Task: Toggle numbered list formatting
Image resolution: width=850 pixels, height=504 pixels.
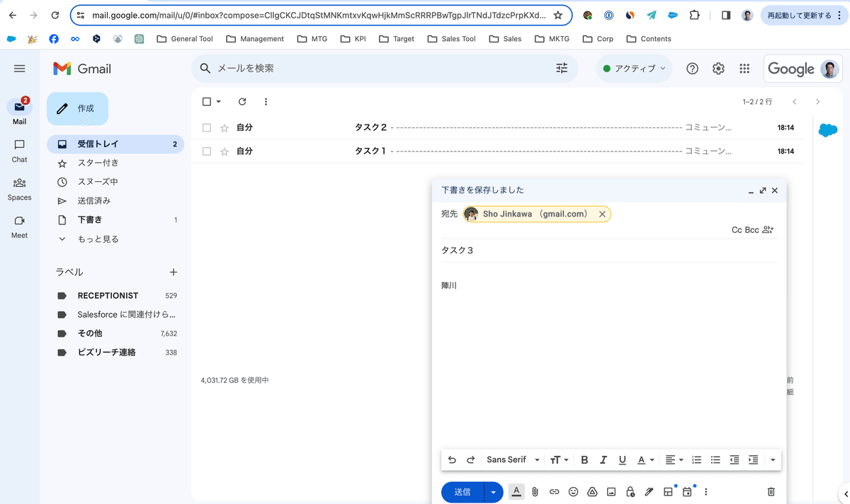Action: click(x=696, y=460)
